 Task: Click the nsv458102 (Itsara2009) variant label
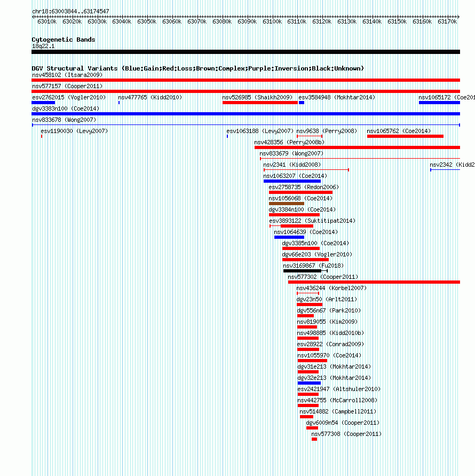67,75
